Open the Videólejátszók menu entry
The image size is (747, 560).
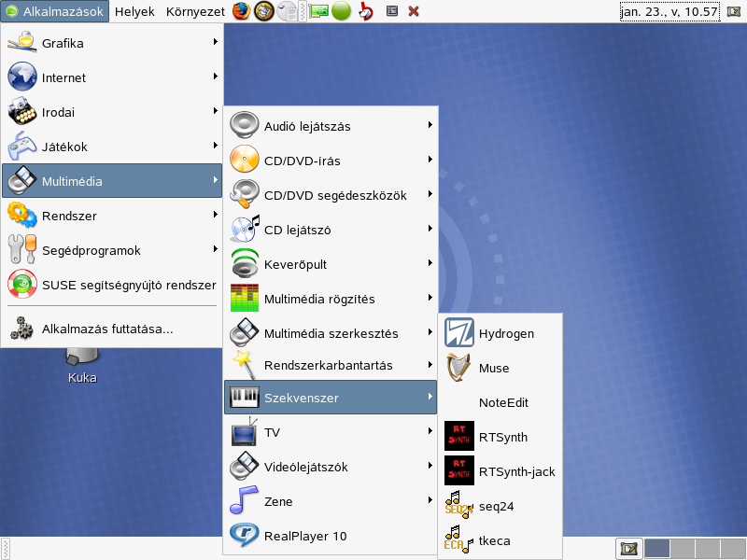point(331,466)
